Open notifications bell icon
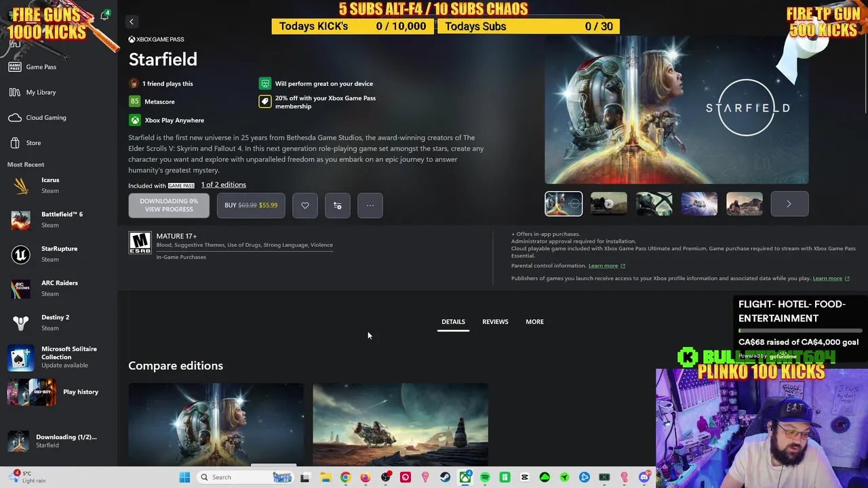The image size is (868, 488). [104, 16]
